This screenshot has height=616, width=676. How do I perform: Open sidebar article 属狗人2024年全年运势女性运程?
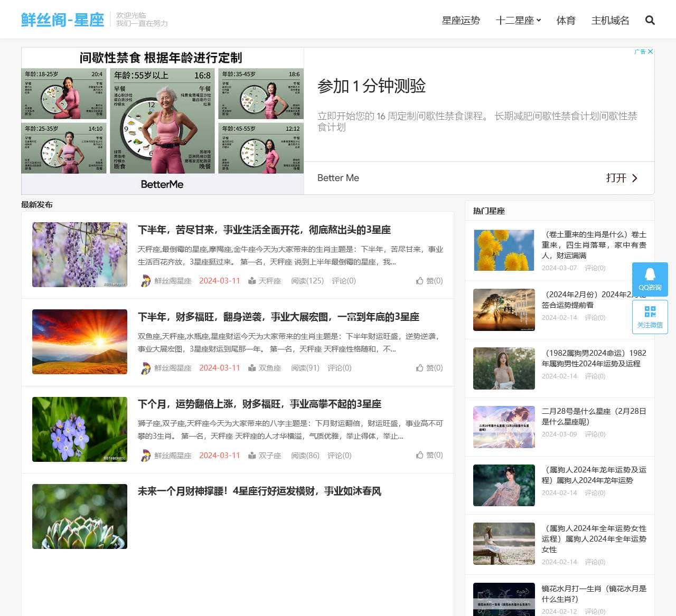click(594, 539)
